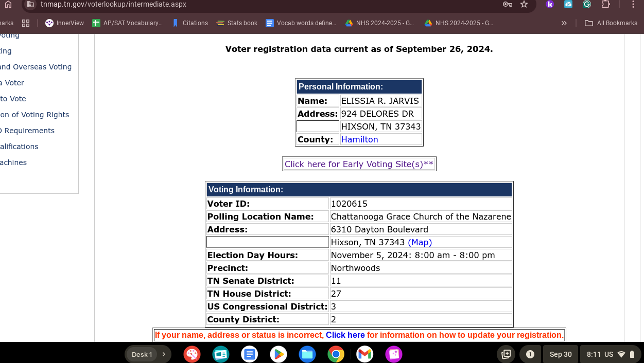Launch the magenta sparkle app on shelf
This screenshot has height=363, width=644.
point(394,354)
